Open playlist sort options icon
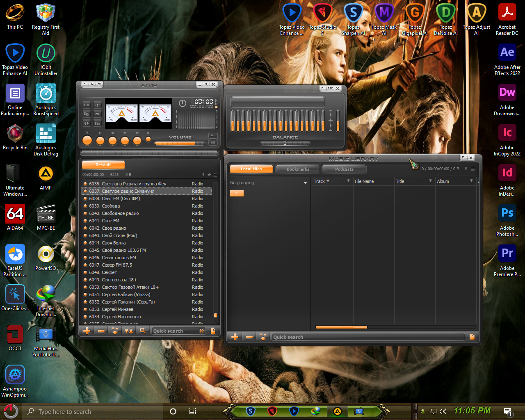The image size is (525, 420). (x=129, y=331)
